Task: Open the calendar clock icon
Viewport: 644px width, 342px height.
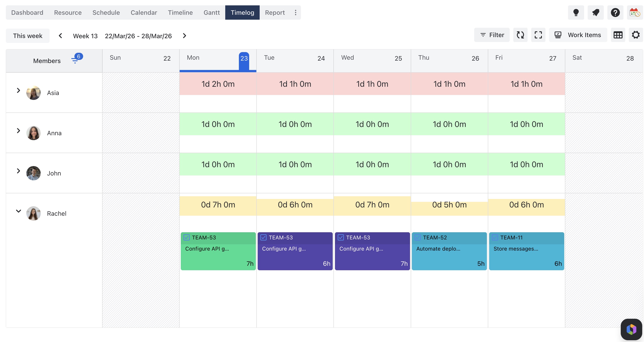Action: 634,13
